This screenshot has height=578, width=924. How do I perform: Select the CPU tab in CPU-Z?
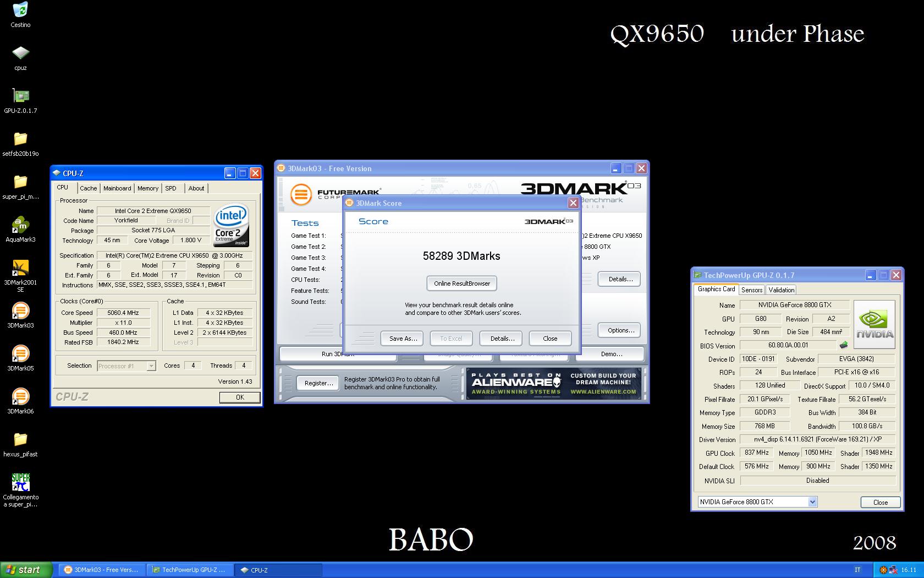[63, 187]
